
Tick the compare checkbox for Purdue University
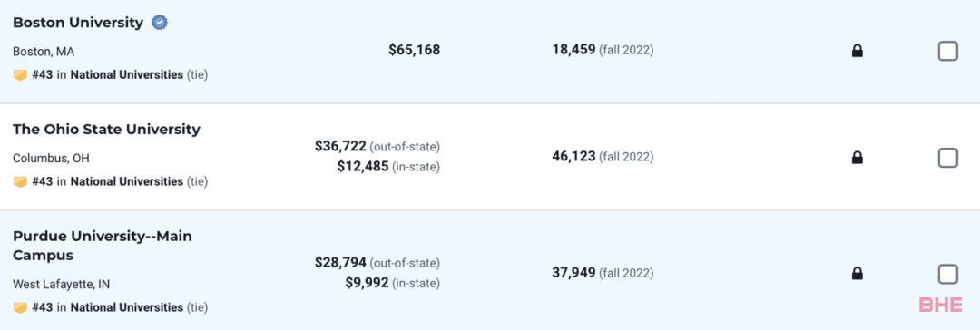(x=947, y=274)
